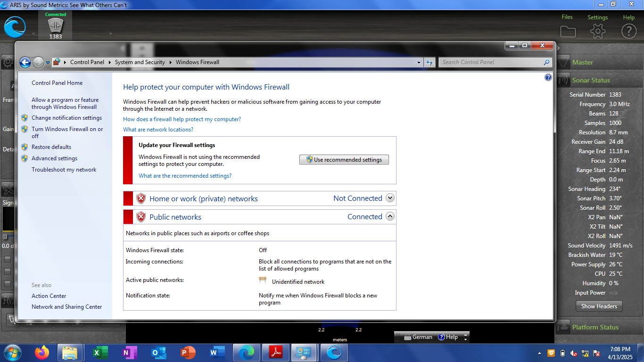The height and width of the screenshot is (362, 644).
Task: Expand Home or work private networks section
Action: 390,198
